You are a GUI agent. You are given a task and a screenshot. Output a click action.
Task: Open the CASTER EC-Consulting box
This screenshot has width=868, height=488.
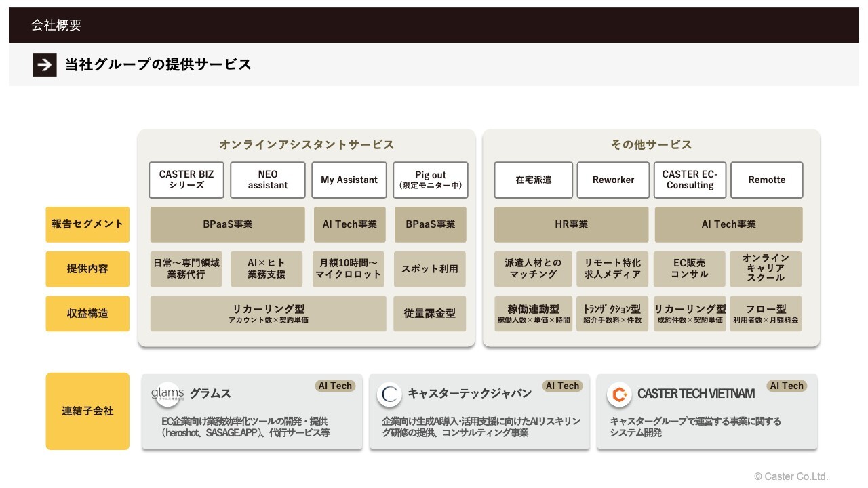click(690, 180)
